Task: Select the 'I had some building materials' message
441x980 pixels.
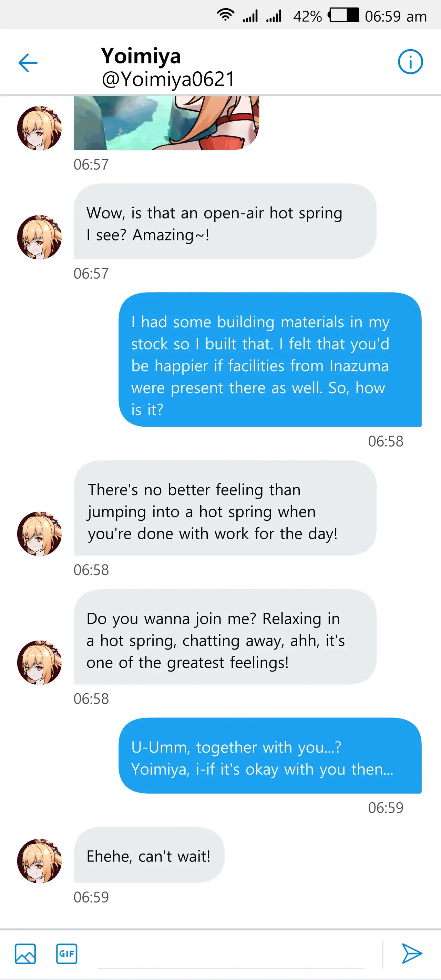Action: [x=270, y=360]
